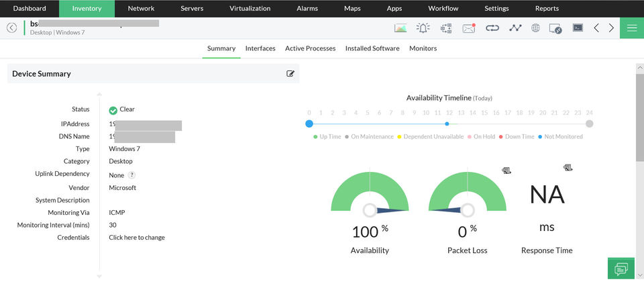Click the hour 12 marker on the Availability Timeline

click(447, 124)
